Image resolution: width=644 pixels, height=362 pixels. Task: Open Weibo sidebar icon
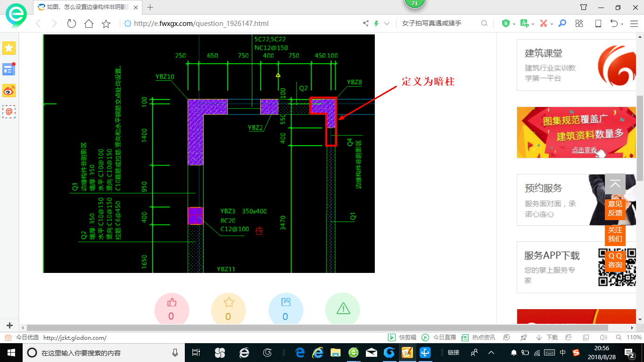[9, 90]
